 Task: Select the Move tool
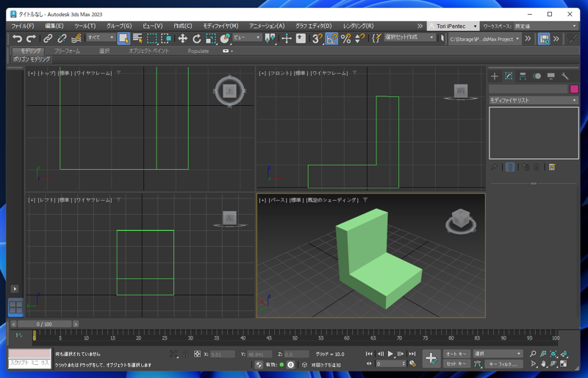(x=182, y=38)
